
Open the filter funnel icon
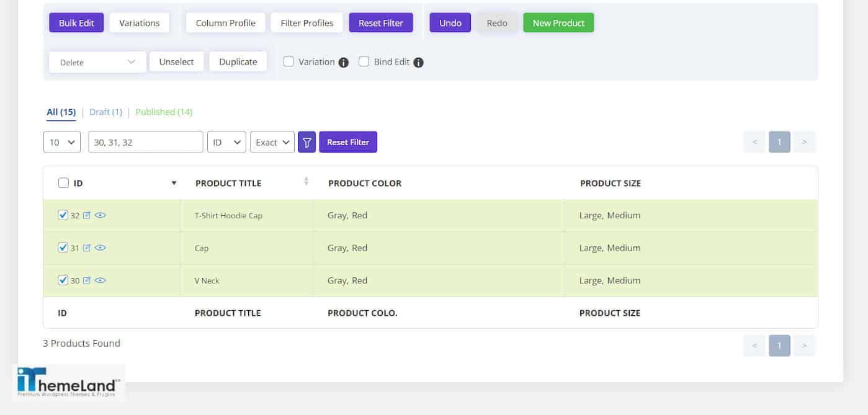[306, 141]
